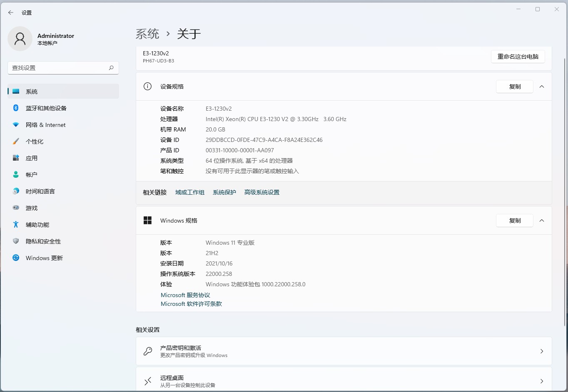Open 辅助功能 settings category
The height and width of the screenshot is (392, 568).
(63, 224)
